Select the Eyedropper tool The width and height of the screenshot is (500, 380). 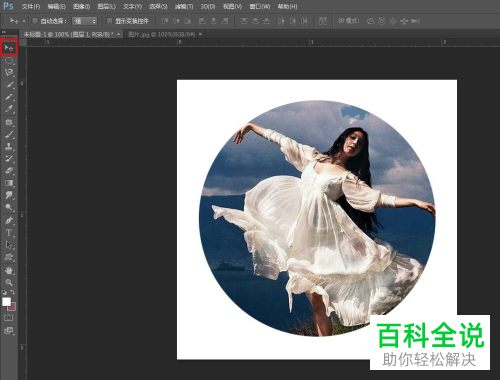(x=9, y=109)
